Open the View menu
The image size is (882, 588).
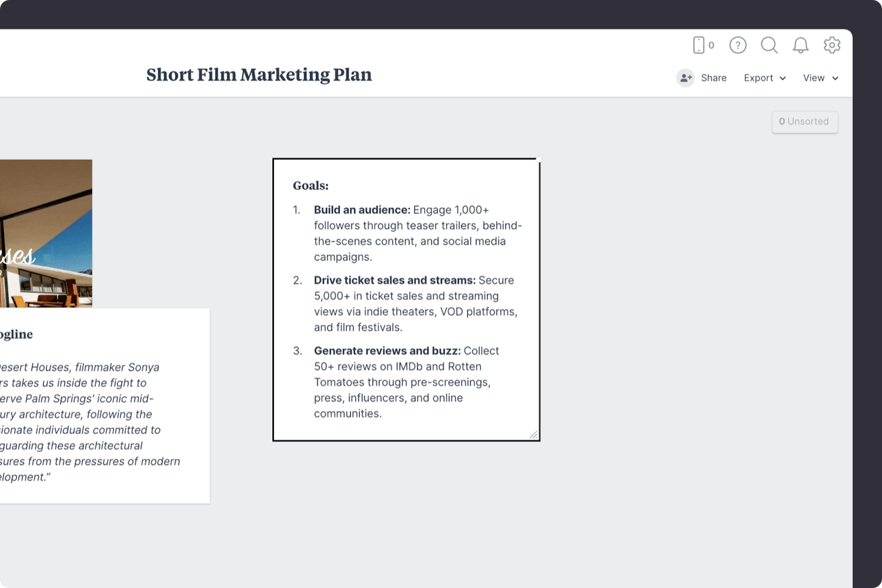[x=813, y=78]
